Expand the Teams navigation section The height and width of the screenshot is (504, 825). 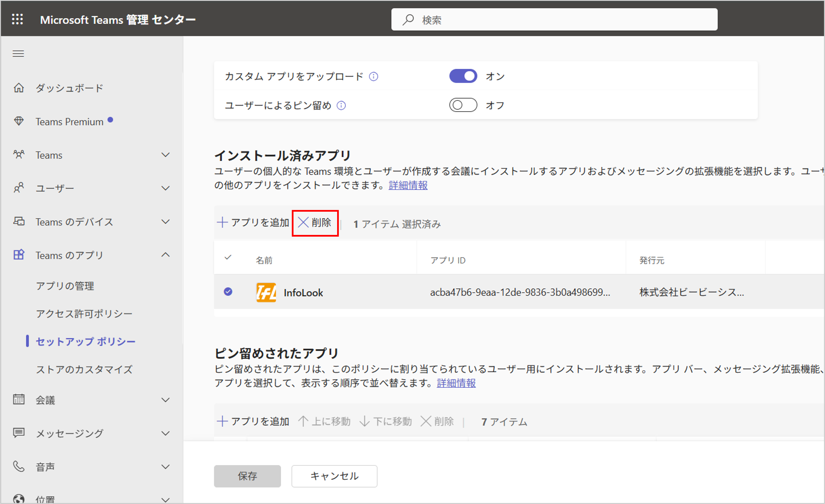165,155
